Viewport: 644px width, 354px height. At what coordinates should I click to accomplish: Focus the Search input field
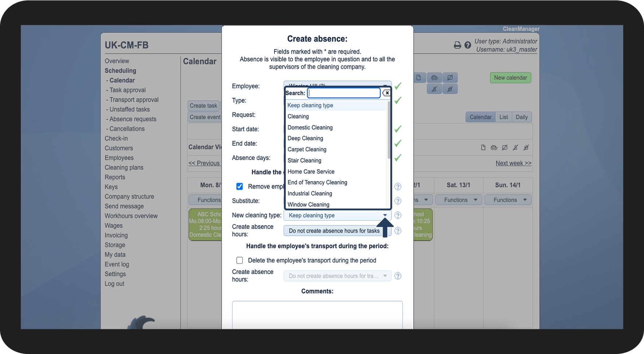(344, 93)
